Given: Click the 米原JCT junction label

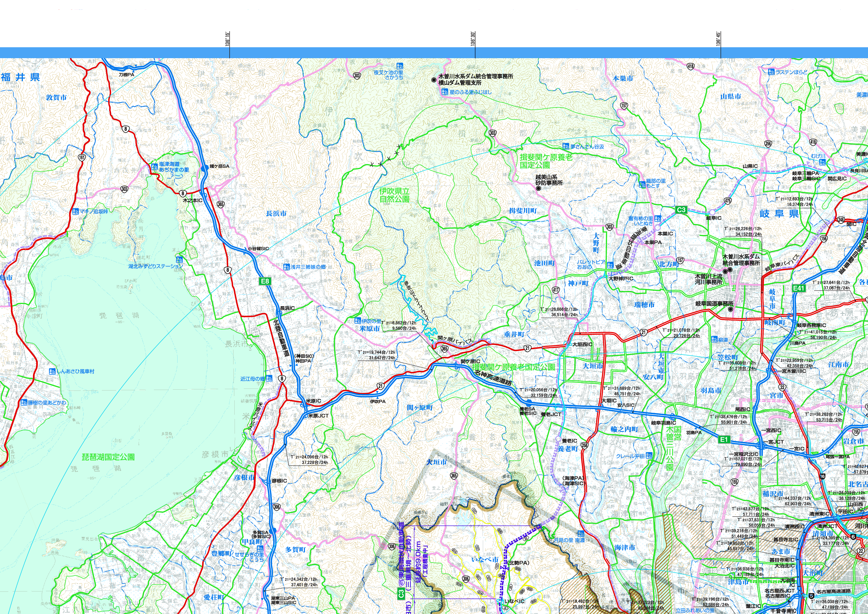Looking at the screenshot, I should pyautogui.click(x=318, y=416).
